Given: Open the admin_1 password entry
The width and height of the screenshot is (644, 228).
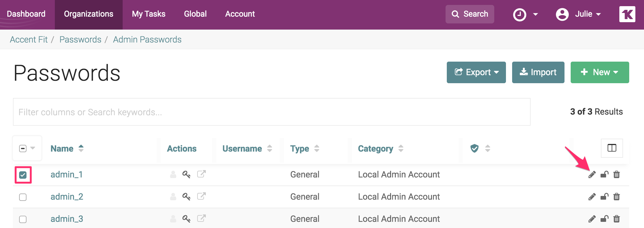Looking at the screenshot, I should (x=67, y=175).
